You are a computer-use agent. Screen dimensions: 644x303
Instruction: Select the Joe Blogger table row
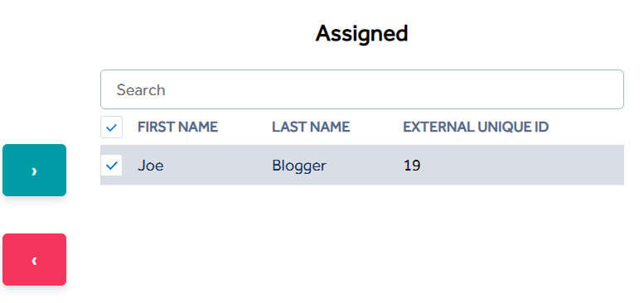point(362,165)
